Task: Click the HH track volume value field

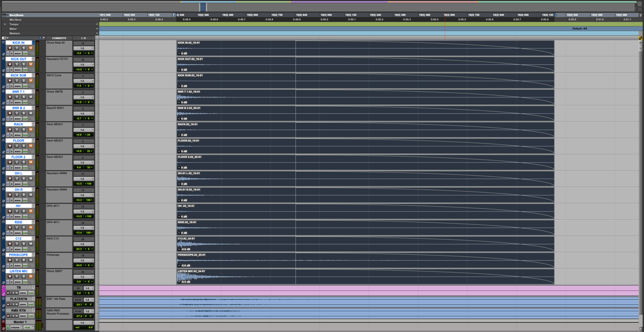Action: (x=79, y=216)
